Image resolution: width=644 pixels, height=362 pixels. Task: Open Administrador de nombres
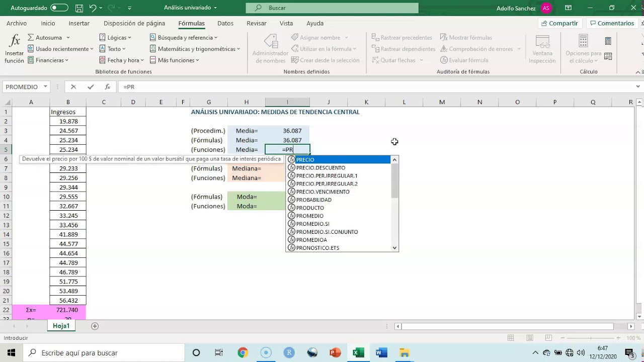tap(270, 49)
